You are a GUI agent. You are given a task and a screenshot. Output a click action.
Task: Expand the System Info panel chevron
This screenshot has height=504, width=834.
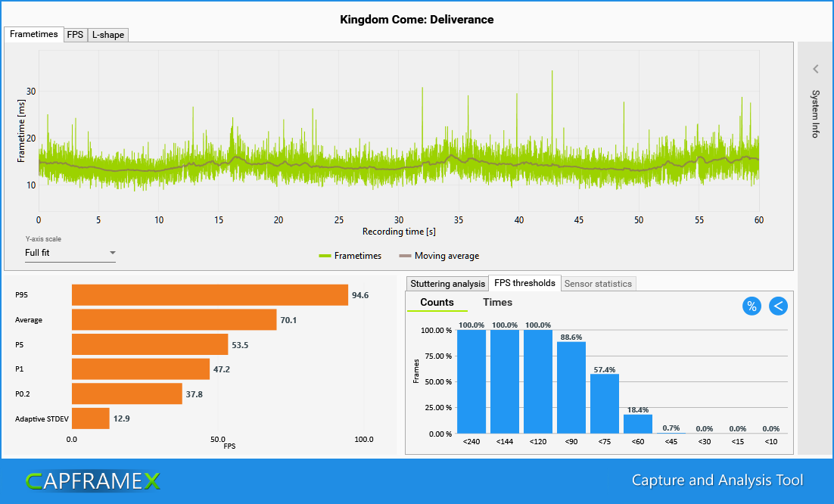point(815,69)
